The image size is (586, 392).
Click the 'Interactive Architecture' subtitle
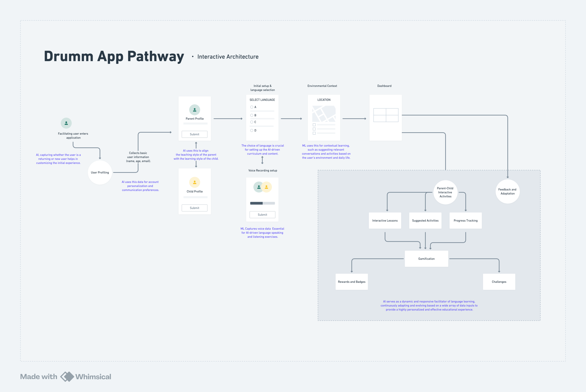click(x=228, y=57)
